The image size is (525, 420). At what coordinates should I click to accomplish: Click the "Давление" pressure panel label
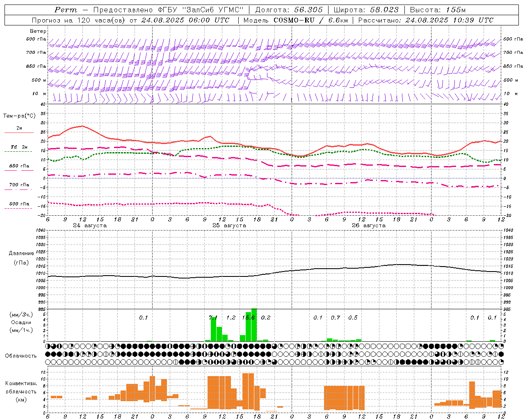click(x=21, y=253)
